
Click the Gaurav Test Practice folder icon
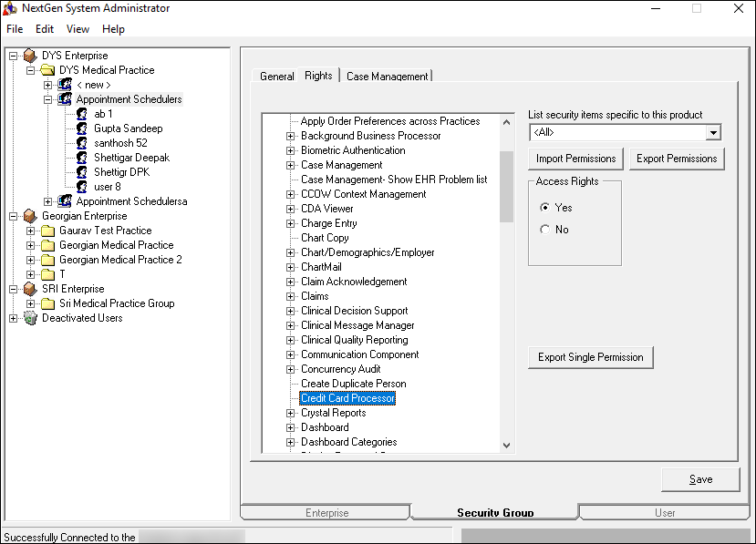pos(47,231)
